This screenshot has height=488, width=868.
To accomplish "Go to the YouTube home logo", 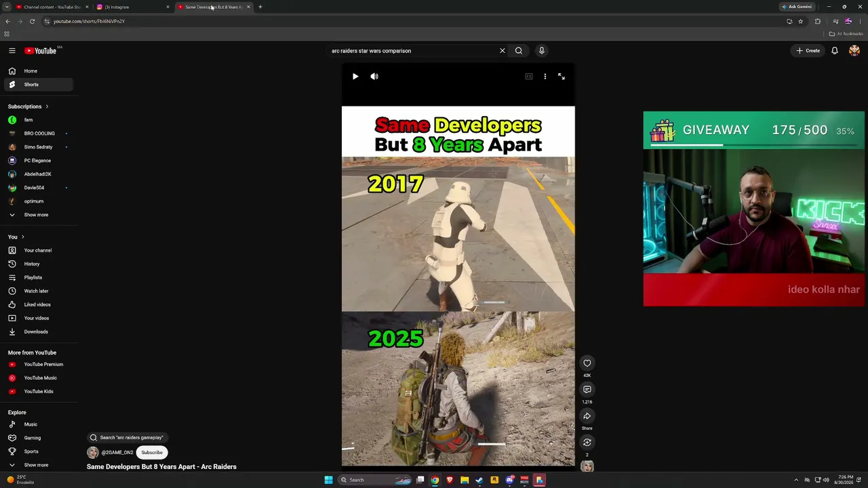I will (x=41, y=51).
